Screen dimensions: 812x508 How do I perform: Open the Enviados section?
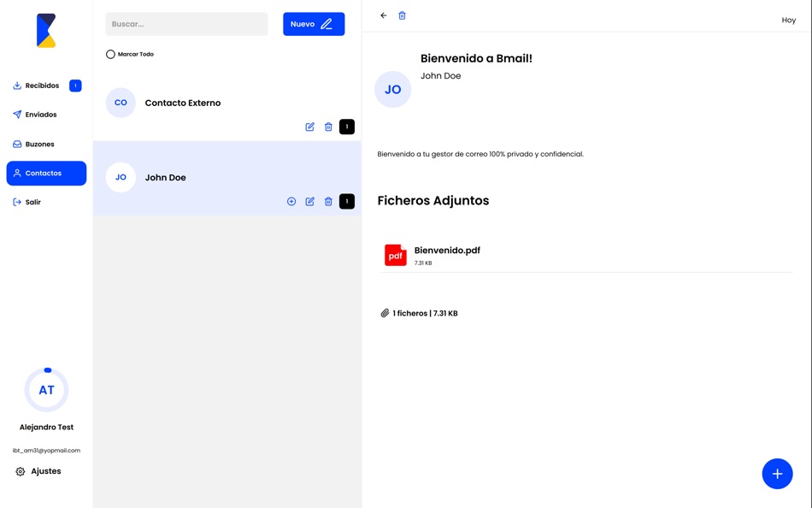point(40,114)
